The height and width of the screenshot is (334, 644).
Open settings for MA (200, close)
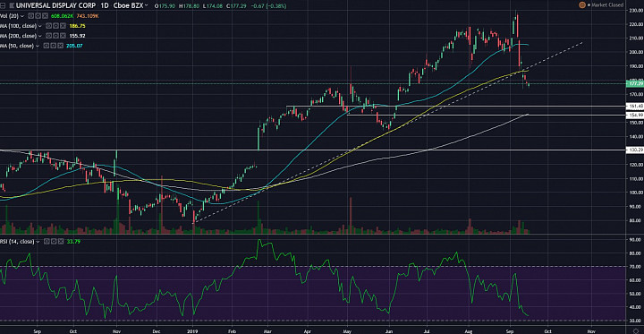pos(55,36)
